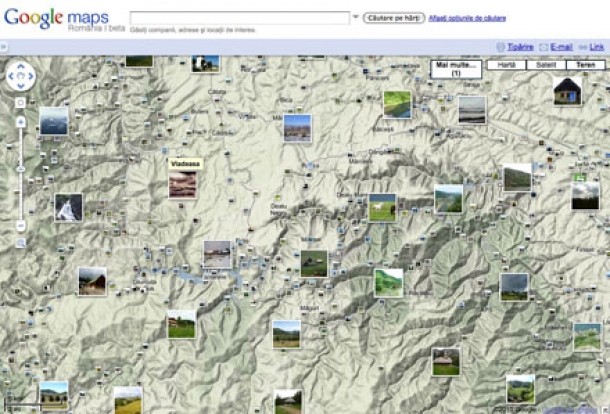The height and width of the screenshot is (414, 610).
Task: Click the zoom slider handle
Action: pyautogui.click(x=21, y=168)
